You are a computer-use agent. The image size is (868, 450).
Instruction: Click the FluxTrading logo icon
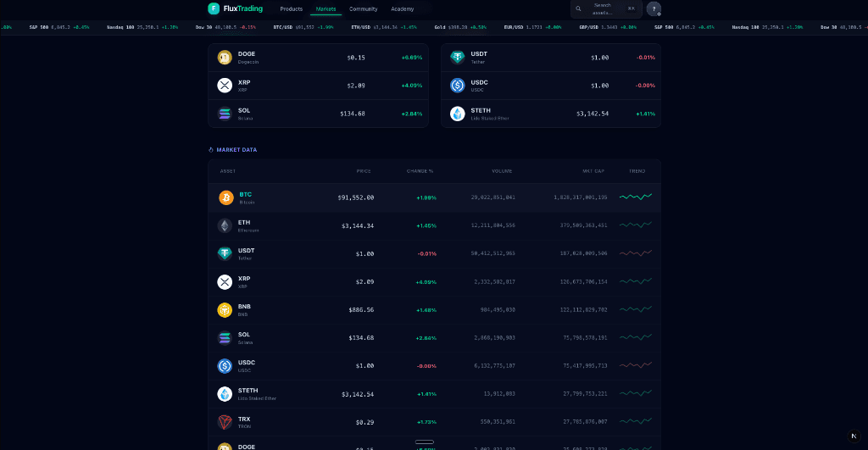pyautogui.click(x=214, y=8)
